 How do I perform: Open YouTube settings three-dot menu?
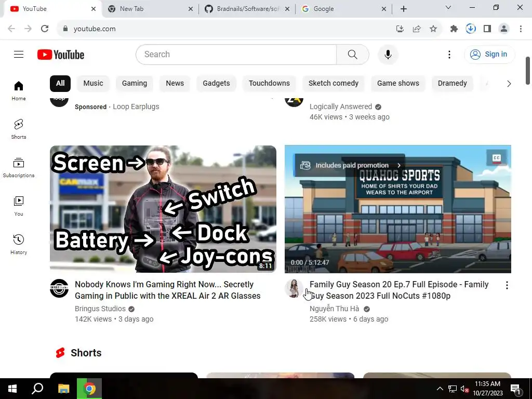(x=449, y=54)
